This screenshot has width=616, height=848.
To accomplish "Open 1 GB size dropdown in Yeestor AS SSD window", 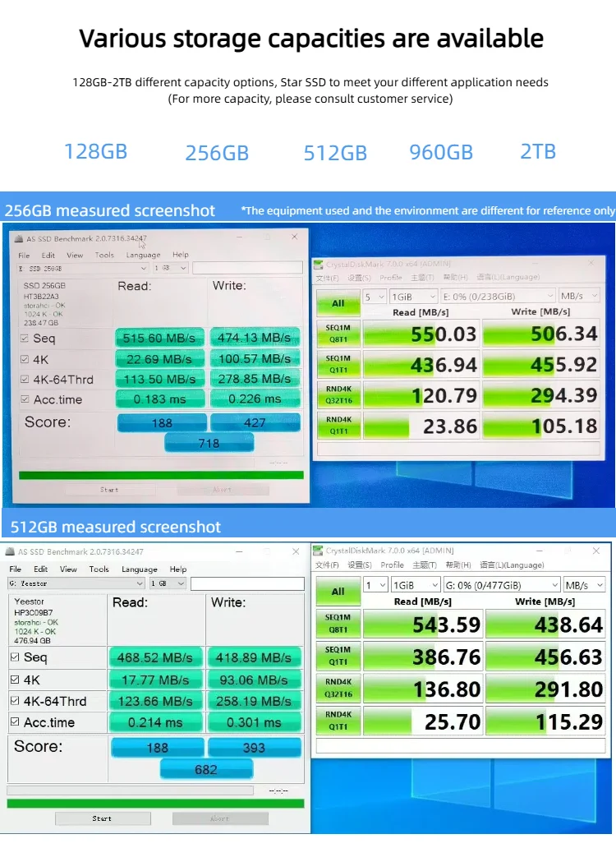I will [167, 583].
